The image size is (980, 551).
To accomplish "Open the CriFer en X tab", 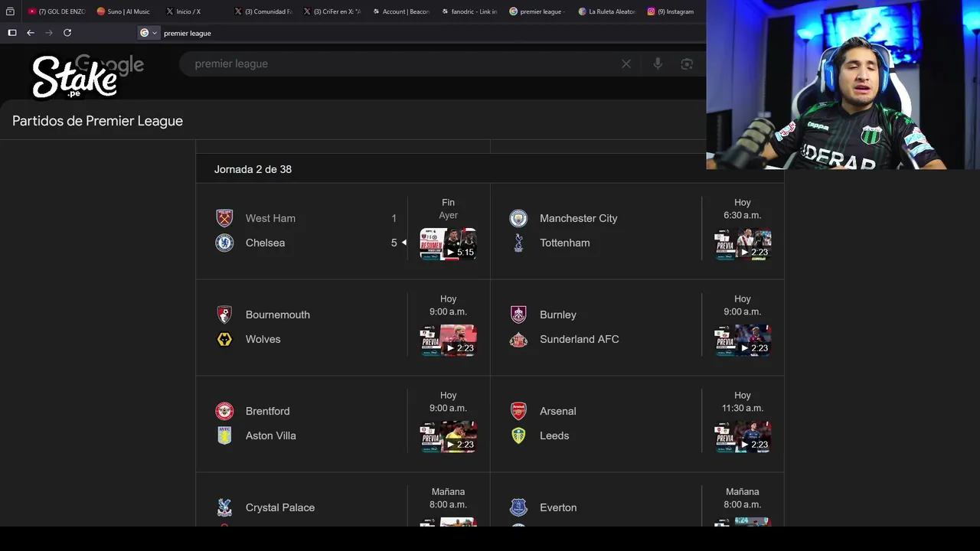I will pyautogui.click(x=332, y=11).
